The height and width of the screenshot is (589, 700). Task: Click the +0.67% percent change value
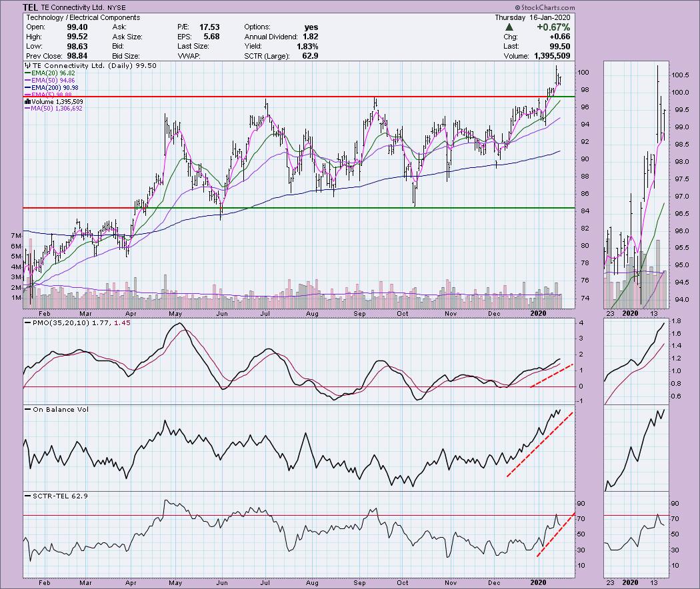tap(553, 27)
